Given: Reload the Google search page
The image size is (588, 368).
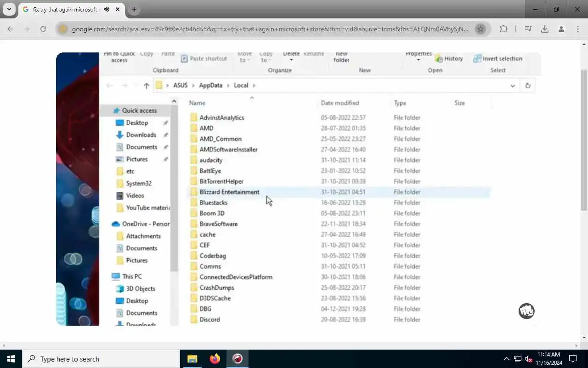Looking at the screenshot, I should pyautogui.click(x=43, y=29).
